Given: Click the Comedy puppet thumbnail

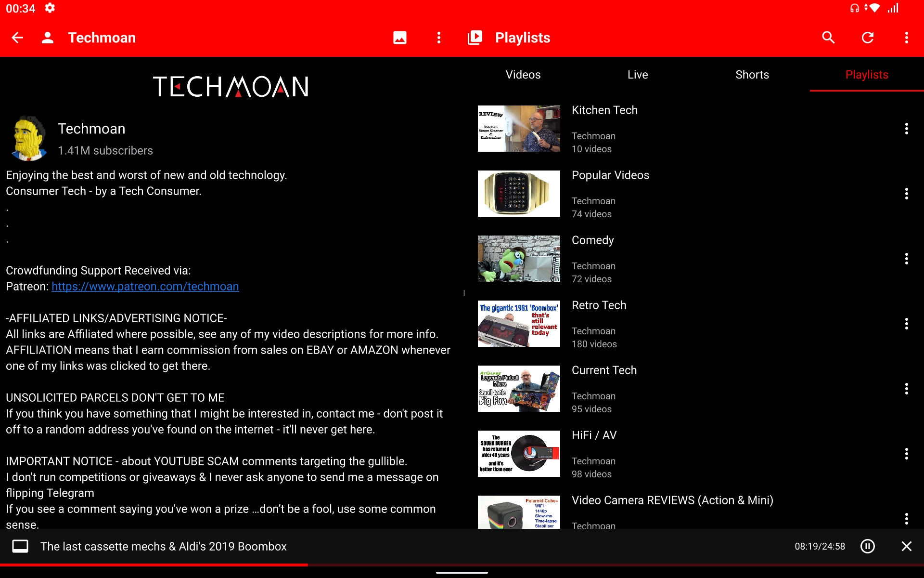Looking at the screenshot, I should 519,259.
